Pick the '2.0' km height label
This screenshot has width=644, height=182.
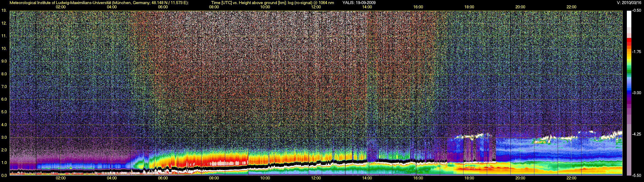pyautogui.click(x=4, y=150)
